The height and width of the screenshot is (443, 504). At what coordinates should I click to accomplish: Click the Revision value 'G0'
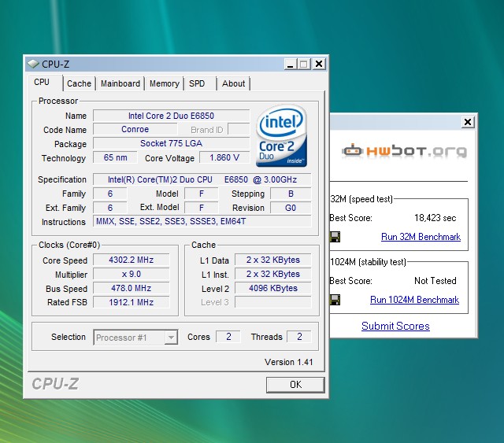tap(291, 208)
